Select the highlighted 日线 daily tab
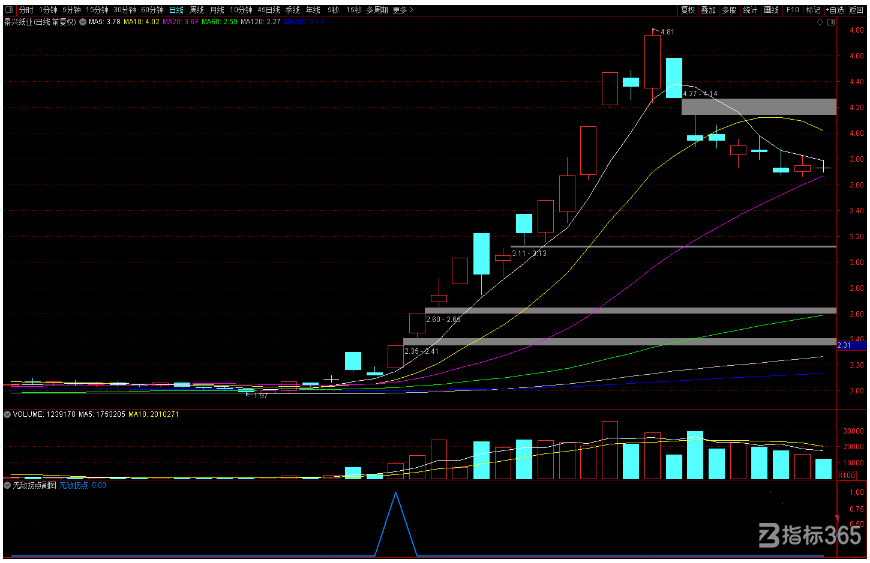Viewport: 870px width, 563px height. click(x=176, y=10)
